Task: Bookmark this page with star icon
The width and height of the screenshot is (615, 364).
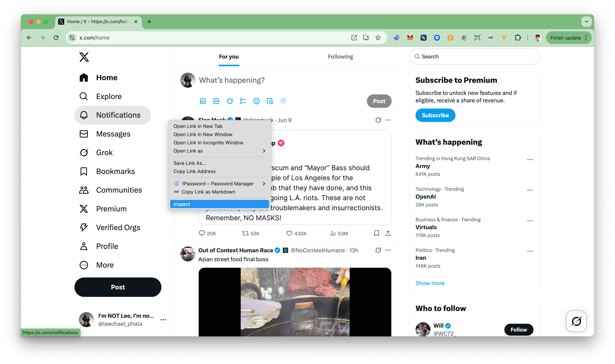Action: [378, 37]
